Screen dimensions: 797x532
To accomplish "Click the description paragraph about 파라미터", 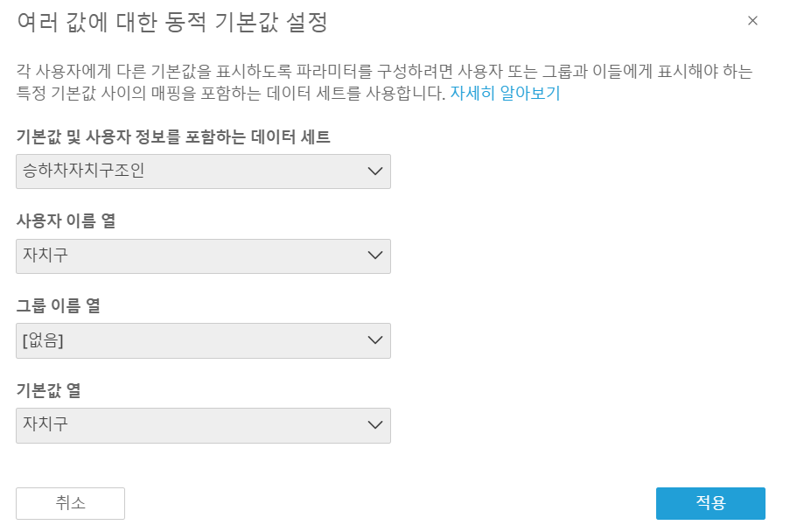I will point(385,82).
